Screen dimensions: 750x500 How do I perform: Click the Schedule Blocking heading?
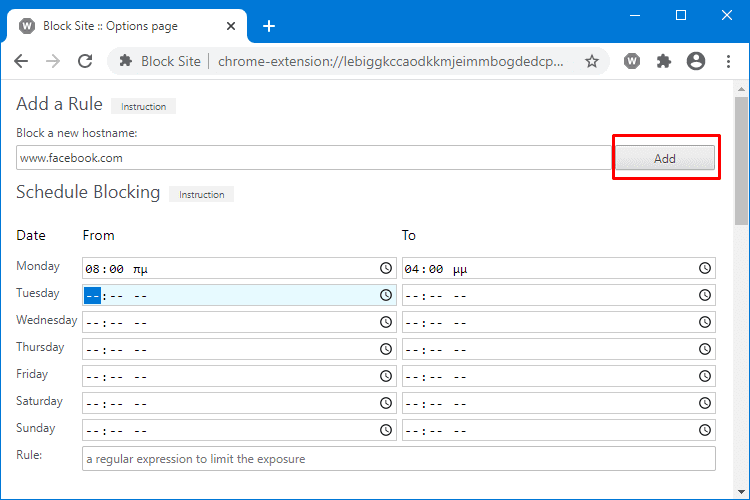coord(88,192)
